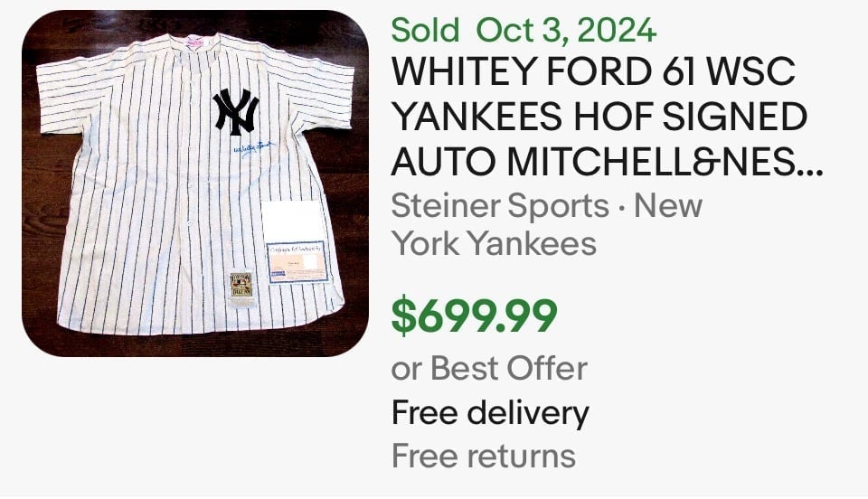Expand the truncated title ellipsis
Viewport: 868px width, 499px height.
pyautogui.click(x=810, y=168)
